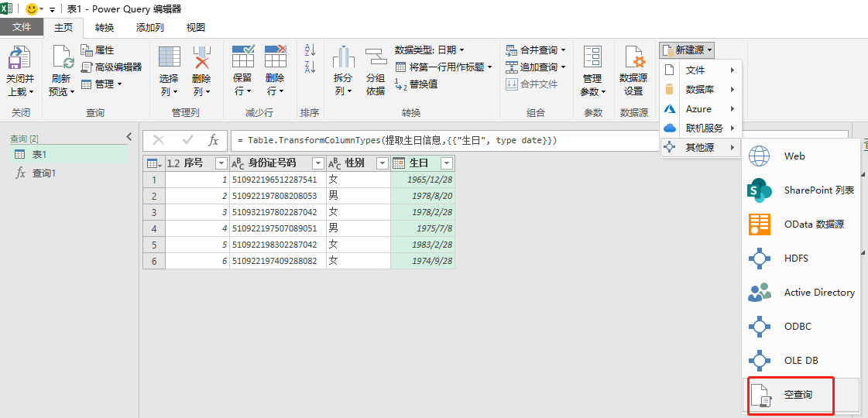Click Replace Values (替换值)

tap(417, 84)
